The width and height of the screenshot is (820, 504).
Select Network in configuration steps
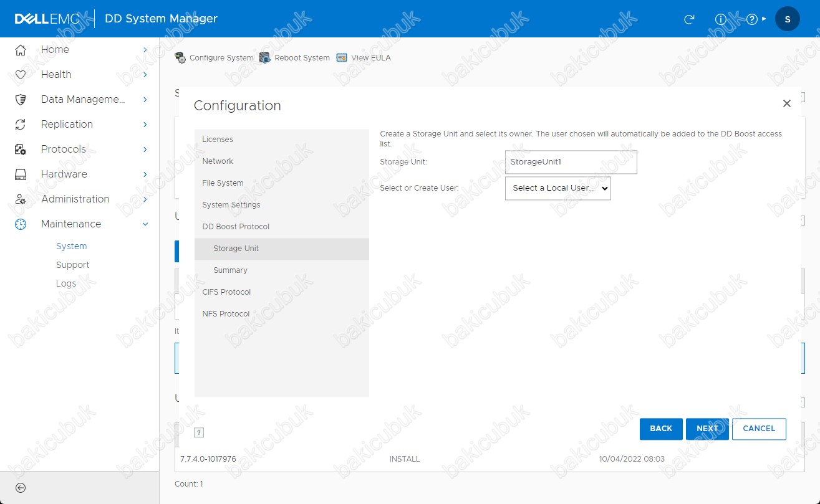(282, 161)
